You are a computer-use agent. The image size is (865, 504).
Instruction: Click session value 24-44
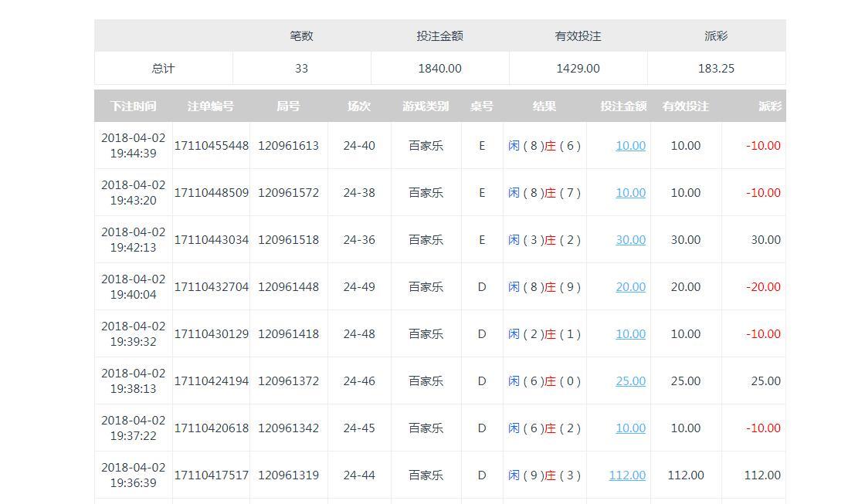[359, 475]
